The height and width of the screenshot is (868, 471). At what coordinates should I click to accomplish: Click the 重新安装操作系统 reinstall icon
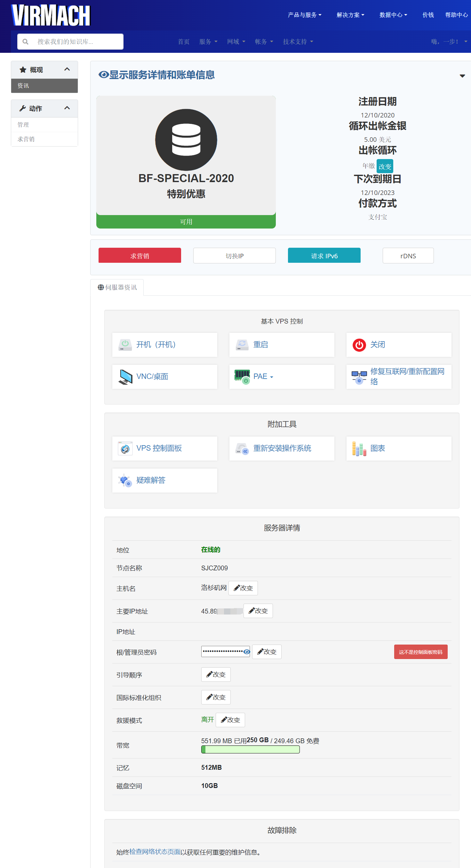pos(242,448)
